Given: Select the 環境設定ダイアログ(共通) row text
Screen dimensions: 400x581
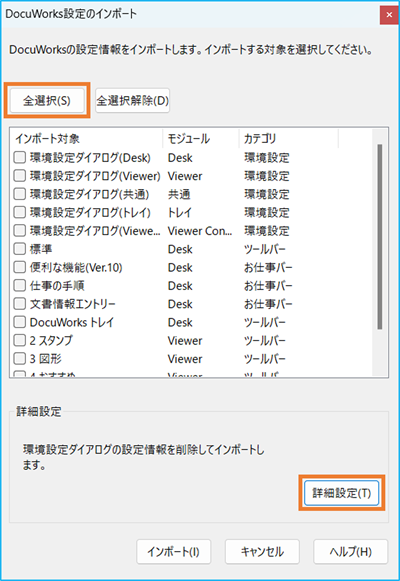Looking at the screenshot, I should pos(89,194).
